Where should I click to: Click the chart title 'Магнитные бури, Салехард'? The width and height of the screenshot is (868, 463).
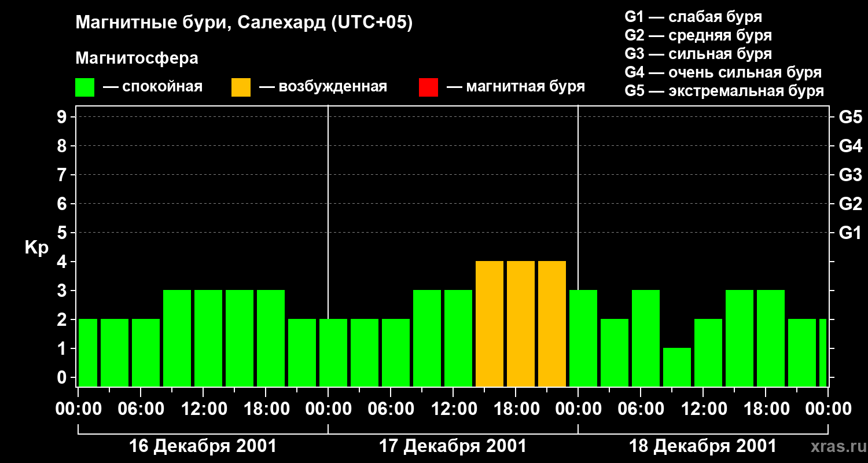[x=201, y=23]
